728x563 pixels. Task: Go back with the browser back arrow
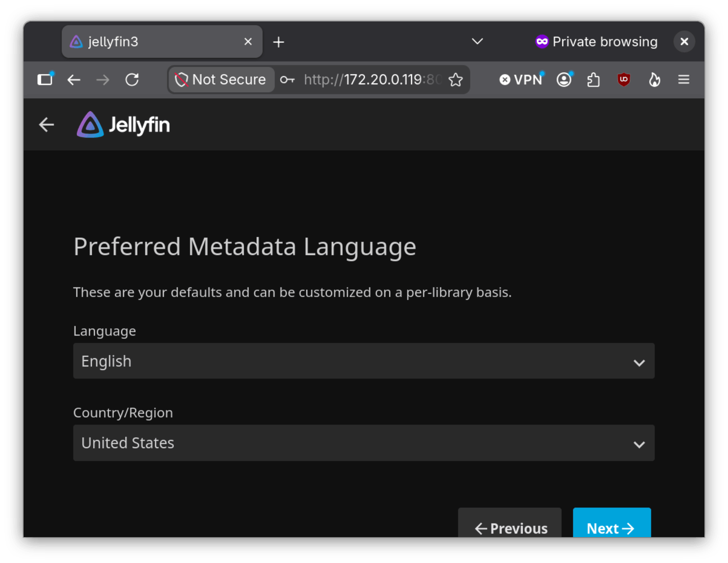click(74, 80)
